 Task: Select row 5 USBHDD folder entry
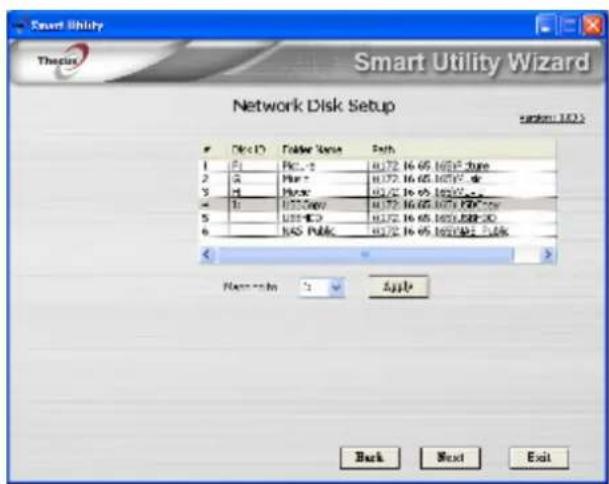coord(378,218)
